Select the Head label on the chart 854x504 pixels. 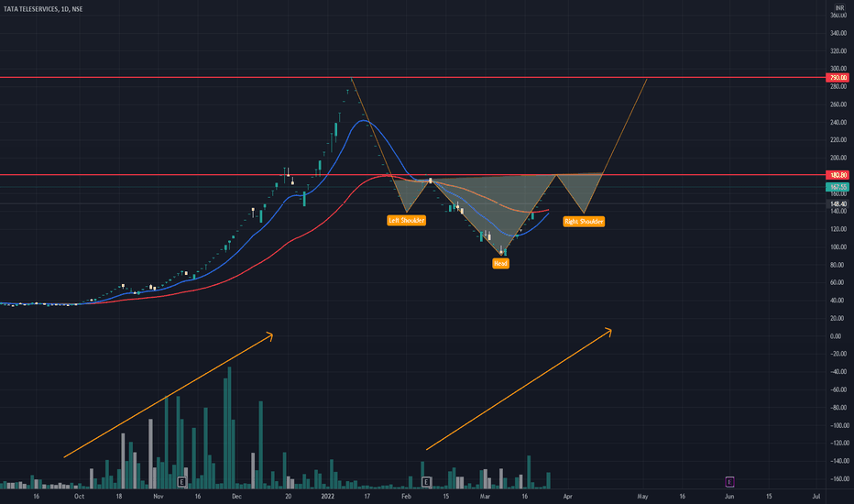(500, 263)
